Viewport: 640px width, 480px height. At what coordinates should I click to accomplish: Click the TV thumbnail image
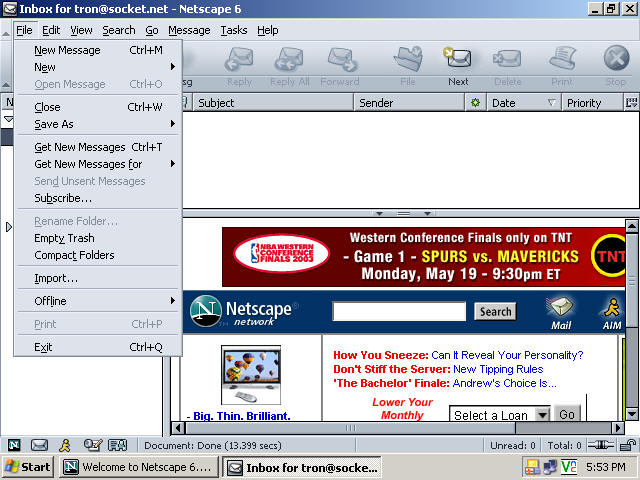point(251,374)
